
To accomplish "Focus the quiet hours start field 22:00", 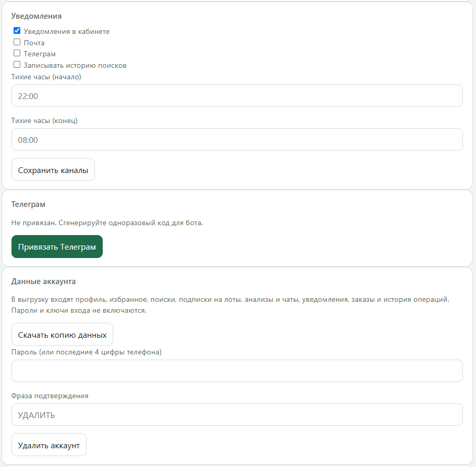I will [237, 95].
